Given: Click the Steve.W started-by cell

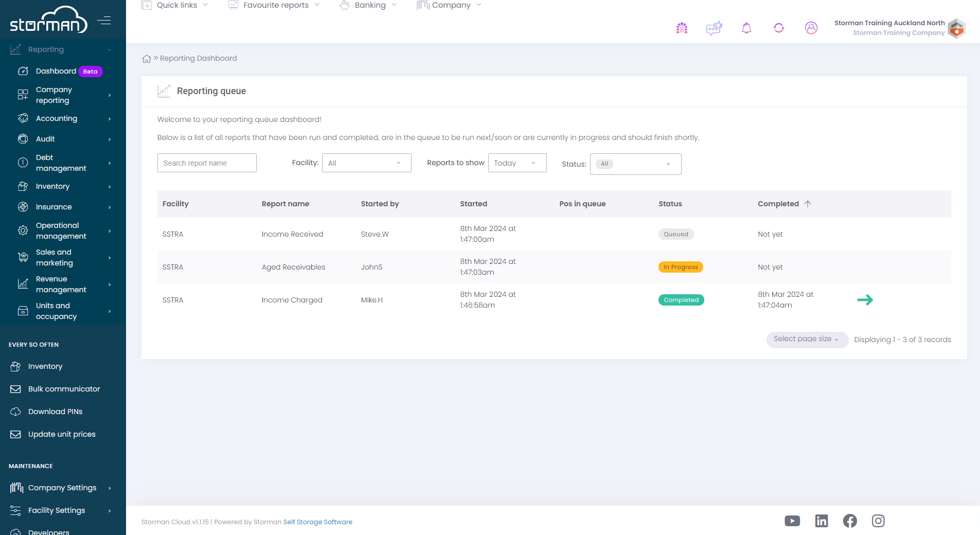Looking at the screenshot, I should click(375, 234).
